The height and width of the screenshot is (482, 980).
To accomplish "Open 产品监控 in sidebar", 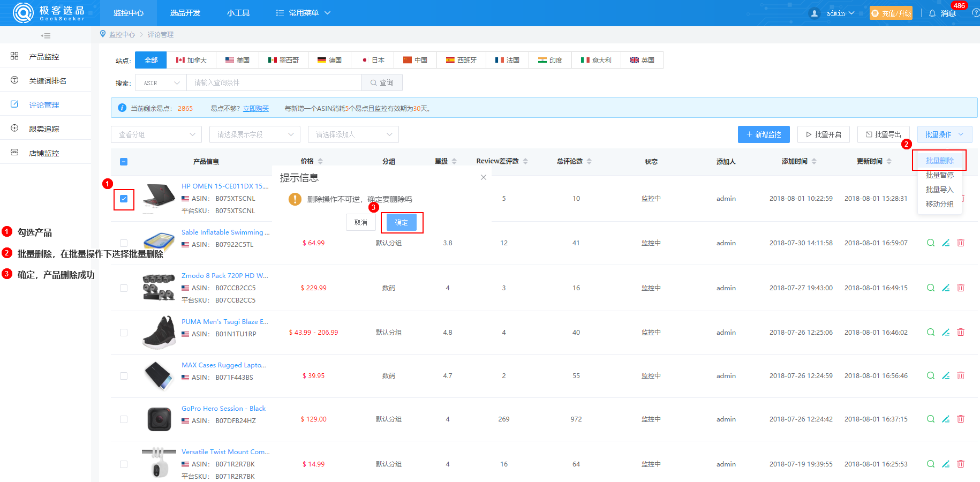I will point(46,56).
